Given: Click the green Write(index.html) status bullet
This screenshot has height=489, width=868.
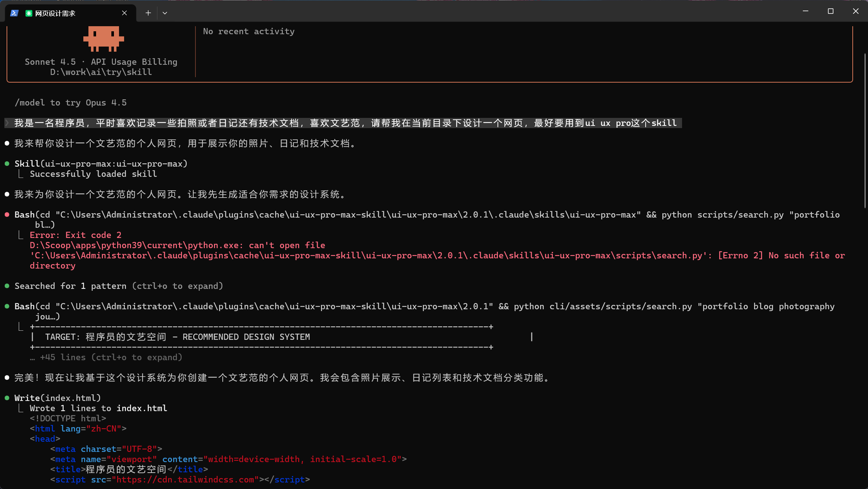Looking at the screenshot, I should pos(7,398).
